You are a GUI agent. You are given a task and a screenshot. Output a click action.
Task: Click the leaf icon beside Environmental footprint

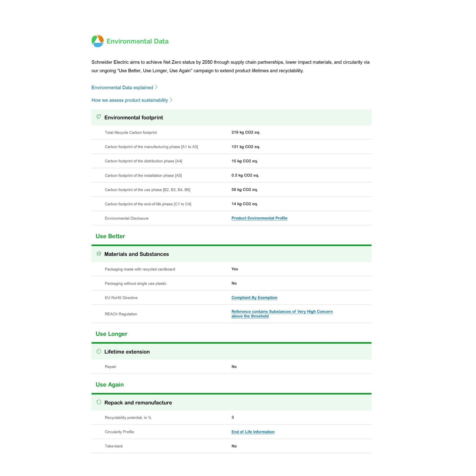coord(99,117)
